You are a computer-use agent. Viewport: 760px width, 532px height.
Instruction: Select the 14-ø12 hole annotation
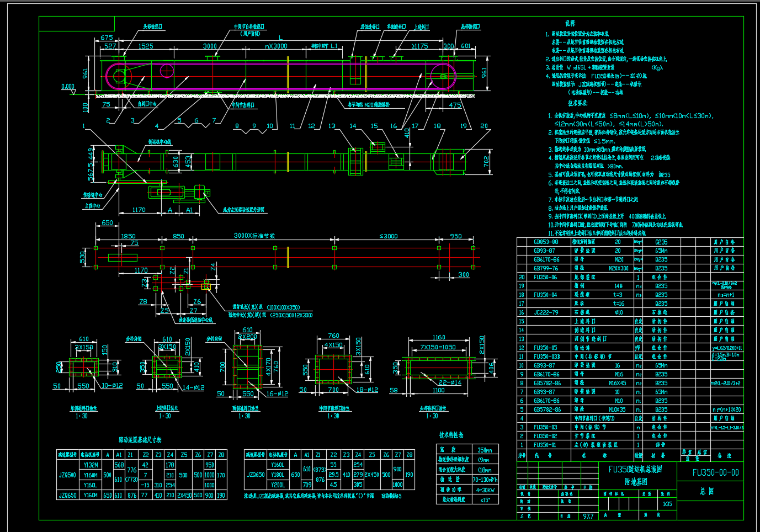193,387
